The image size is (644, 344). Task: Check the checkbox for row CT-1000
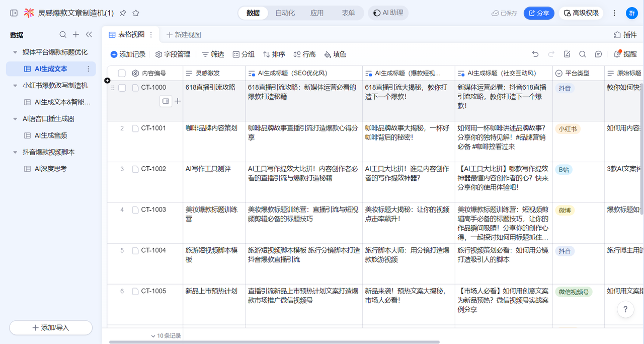point(122,88)
